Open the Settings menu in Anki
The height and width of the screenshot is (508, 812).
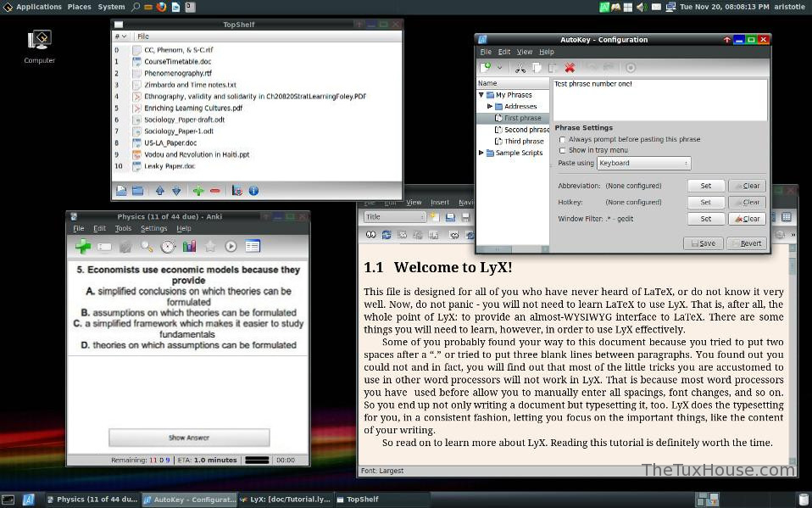pos(153,228)
